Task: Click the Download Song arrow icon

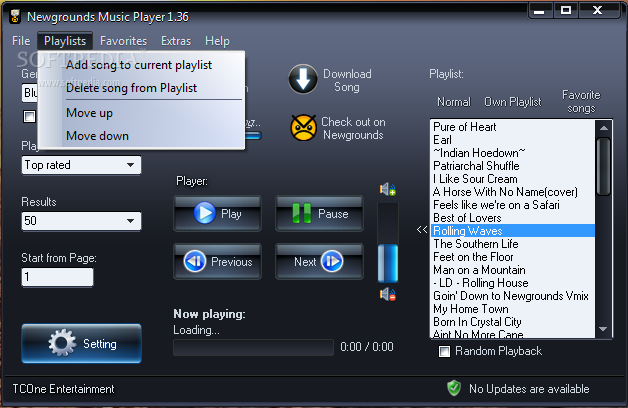Action: 303,79
